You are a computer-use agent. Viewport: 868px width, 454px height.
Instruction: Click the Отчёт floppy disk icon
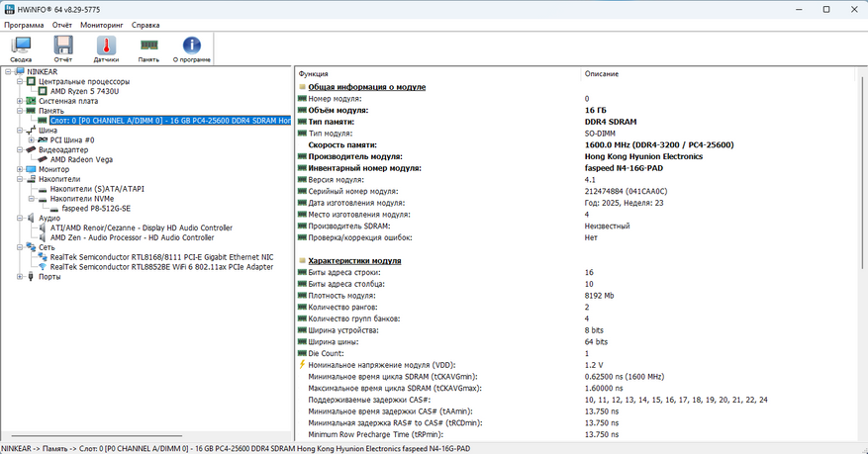[63, 48]
